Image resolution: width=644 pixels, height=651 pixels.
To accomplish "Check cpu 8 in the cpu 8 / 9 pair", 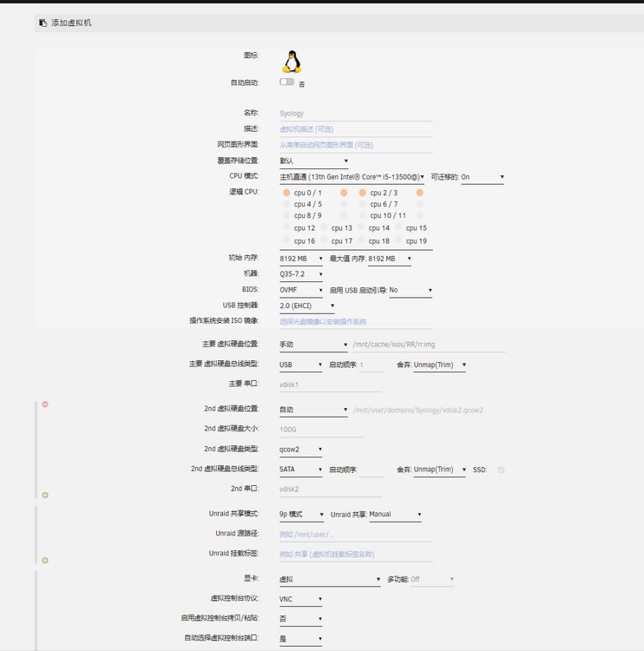I will click(286, 215).
